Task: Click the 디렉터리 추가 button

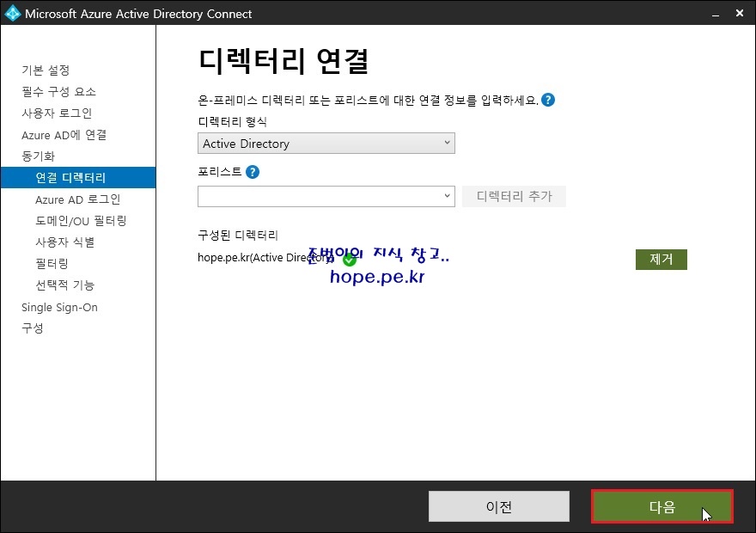Action: 514,196
